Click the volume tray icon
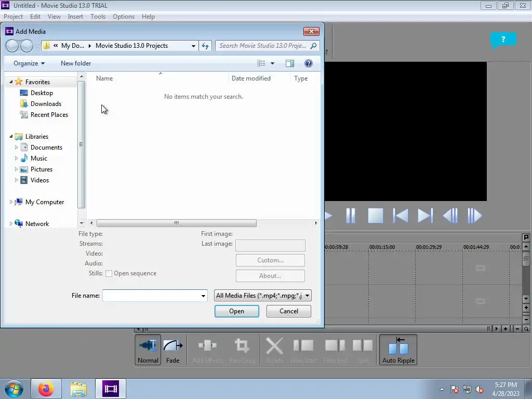Image resolution: width=532 pixels, height=399 pixels. click(x=480, y=390)
